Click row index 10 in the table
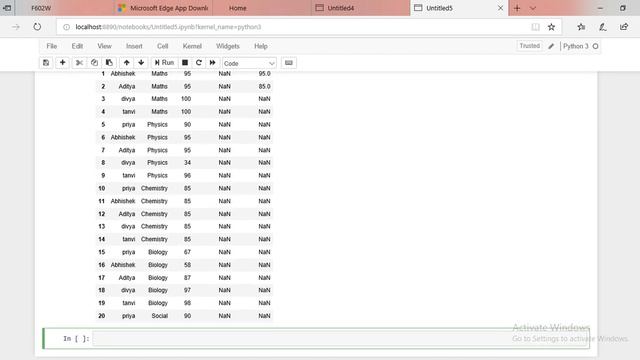 tap(102, 188)
